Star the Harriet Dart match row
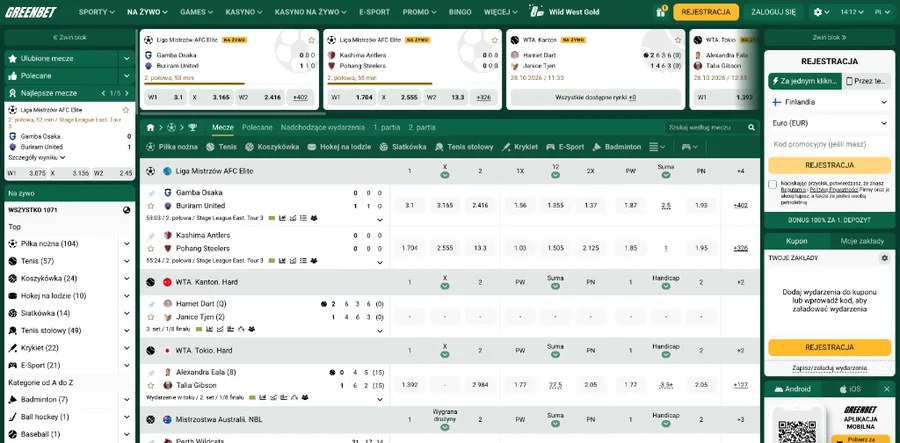 coord(151,317)
